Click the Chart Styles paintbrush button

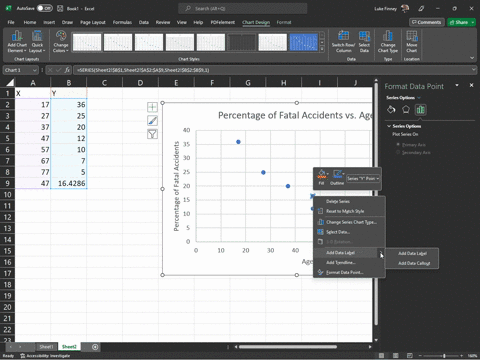152,121
